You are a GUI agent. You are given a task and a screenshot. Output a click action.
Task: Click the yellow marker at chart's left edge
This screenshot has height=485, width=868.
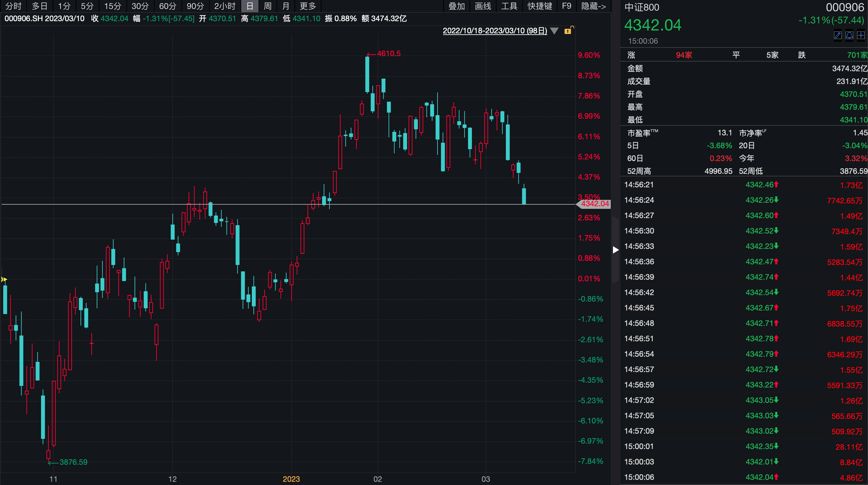4,279
